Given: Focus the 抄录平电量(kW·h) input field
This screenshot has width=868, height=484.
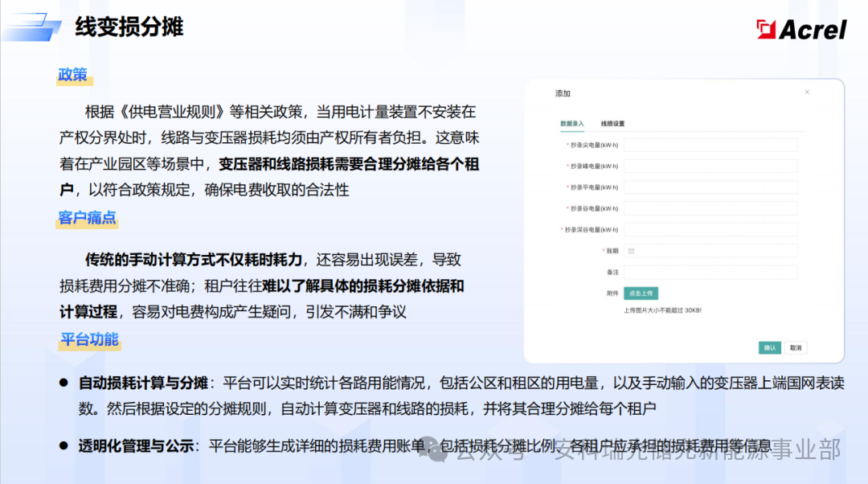Looking at the screenshot, I should [710, 187].
